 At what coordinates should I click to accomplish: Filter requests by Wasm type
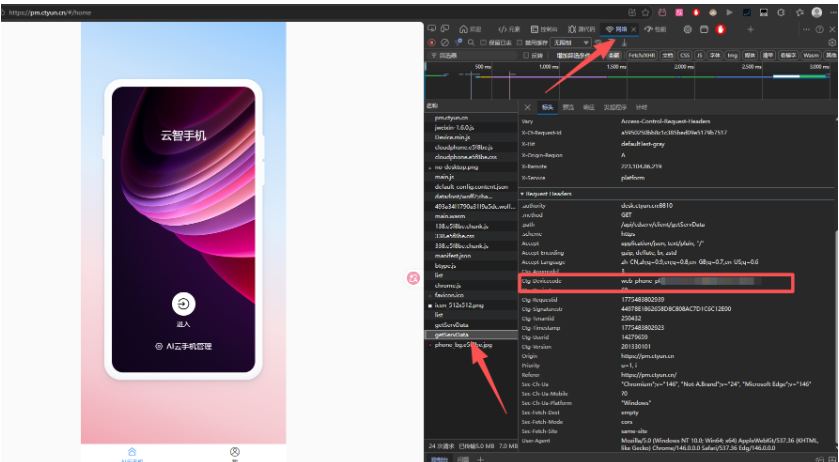coord(811,55)
